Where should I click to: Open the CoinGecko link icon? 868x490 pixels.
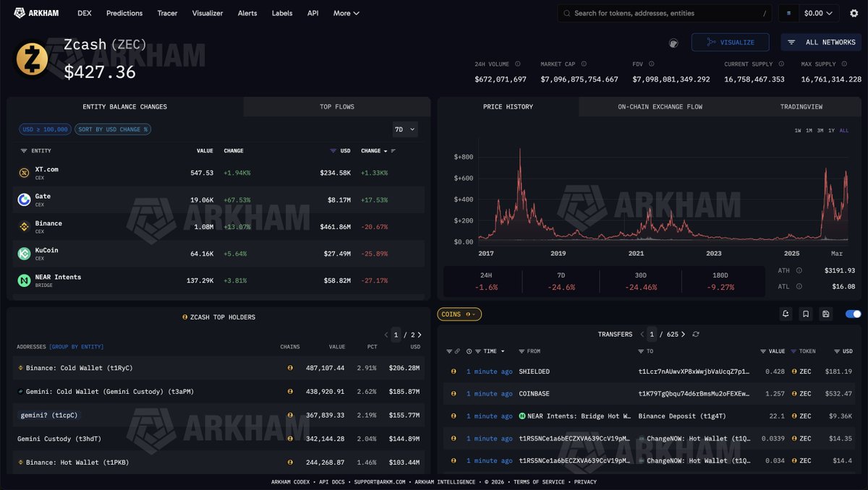(x=673, y=43)
